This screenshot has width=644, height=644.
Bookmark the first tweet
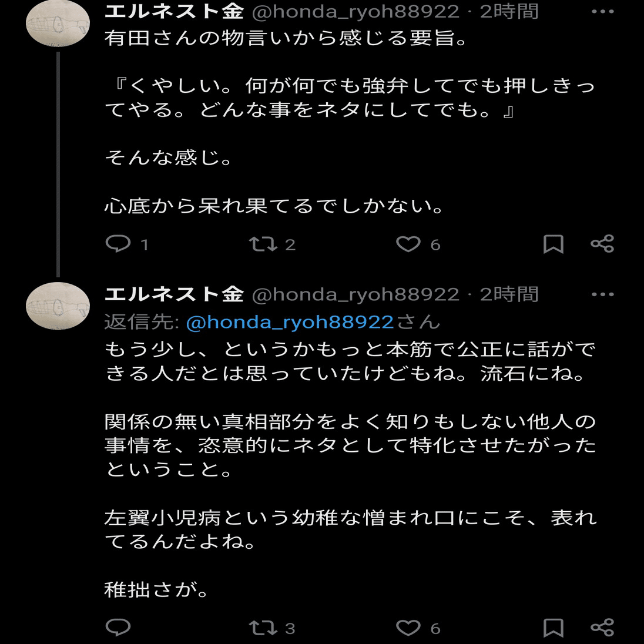tap(553, 244)
